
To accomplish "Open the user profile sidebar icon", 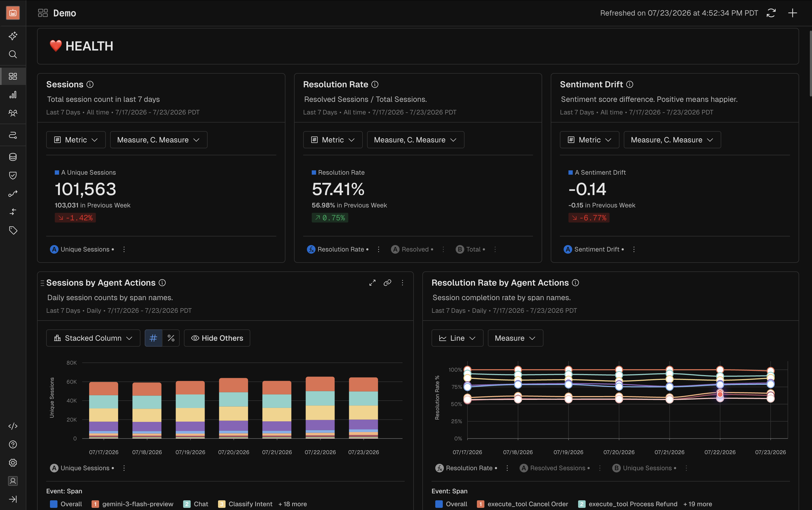I will tap(13, 481).
